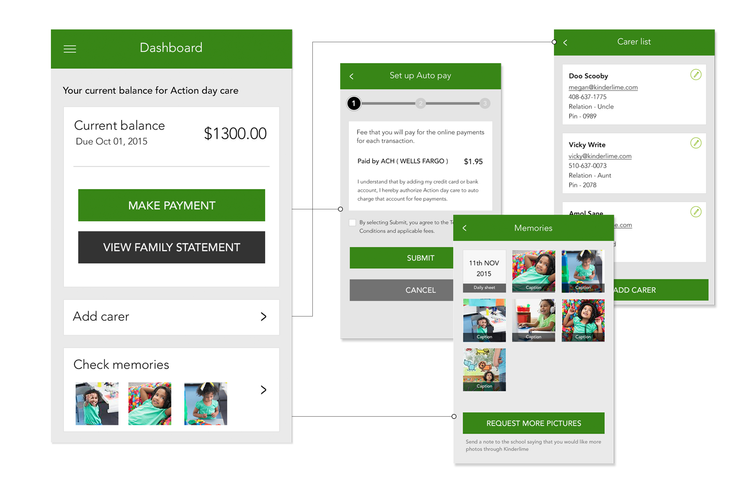Open Memories photo of girl at classroom table
This screenshot has width=750, height=482.
pos(484,320)
